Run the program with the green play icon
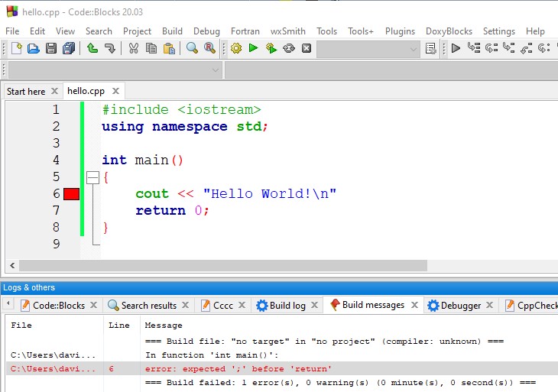 pos(253,47)
